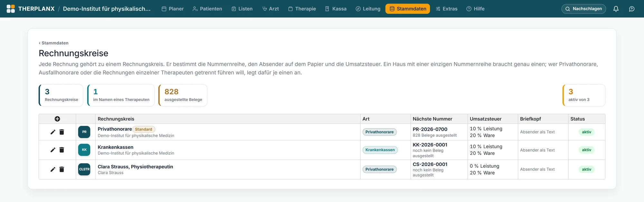Click the im Namen eines Therapeuten card
644x202 pixels.
point(121,95)
